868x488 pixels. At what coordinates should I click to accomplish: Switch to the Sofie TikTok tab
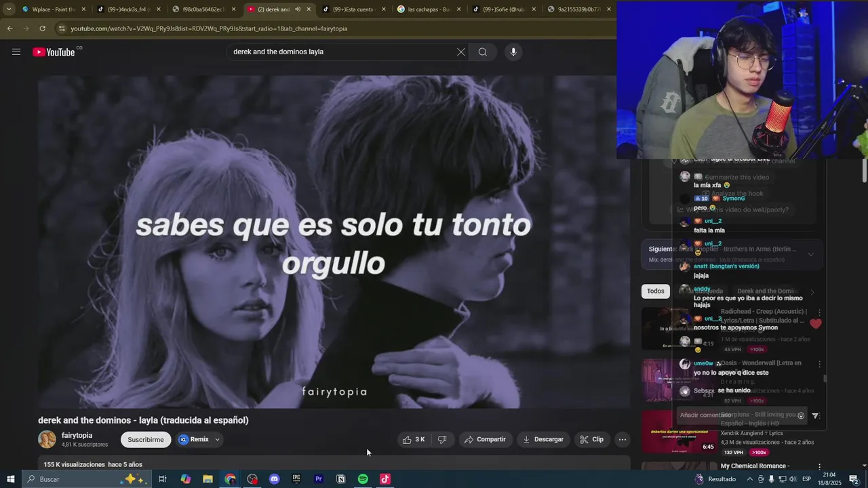point(502,9)
